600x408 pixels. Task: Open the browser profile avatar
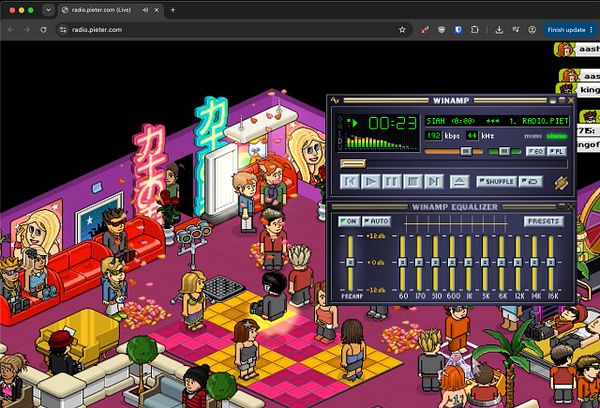click(x=532, y=29)
